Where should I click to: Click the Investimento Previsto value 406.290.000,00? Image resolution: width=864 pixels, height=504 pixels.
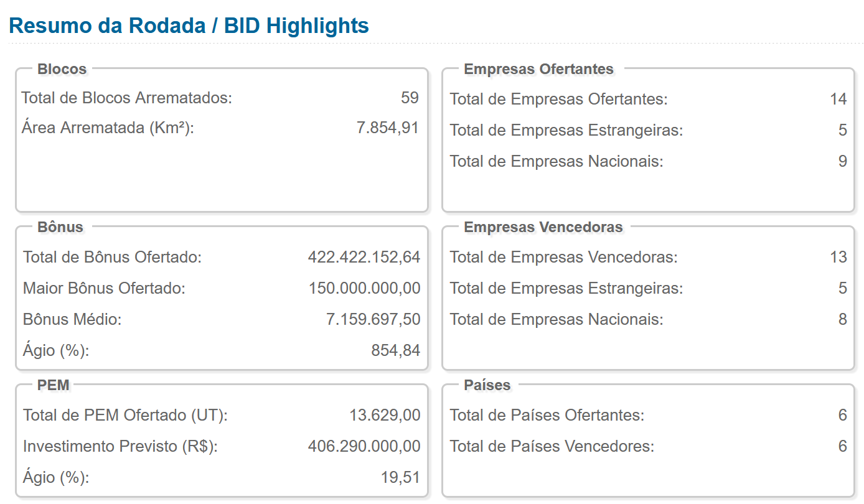[364, 447]
